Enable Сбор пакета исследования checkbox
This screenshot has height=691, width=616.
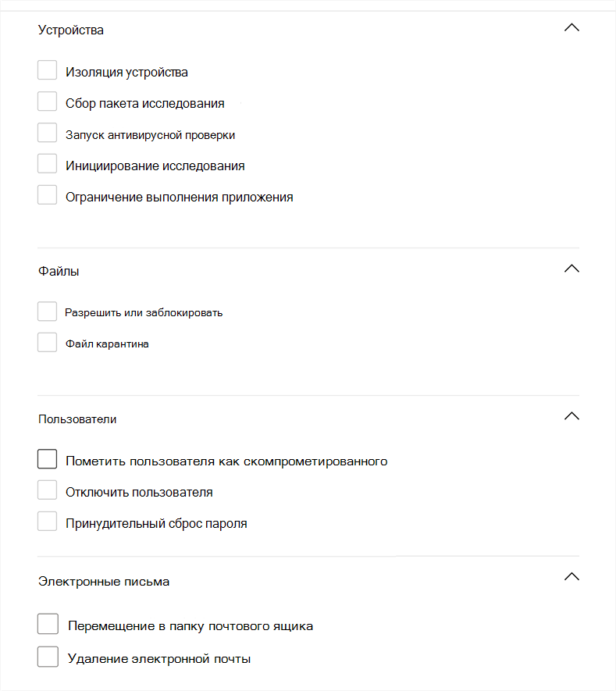pos(47,102)
